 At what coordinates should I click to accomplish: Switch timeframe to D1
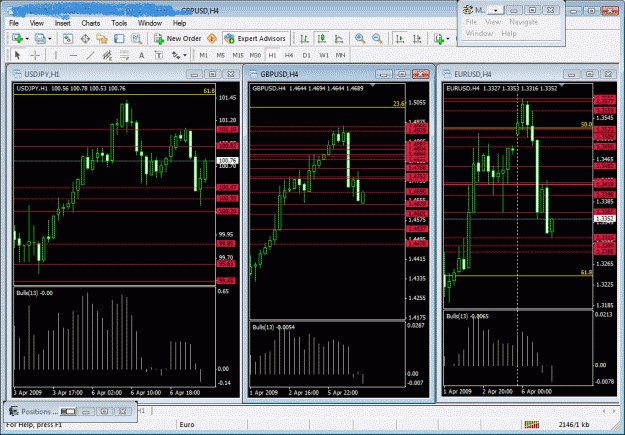click(307, 55)
